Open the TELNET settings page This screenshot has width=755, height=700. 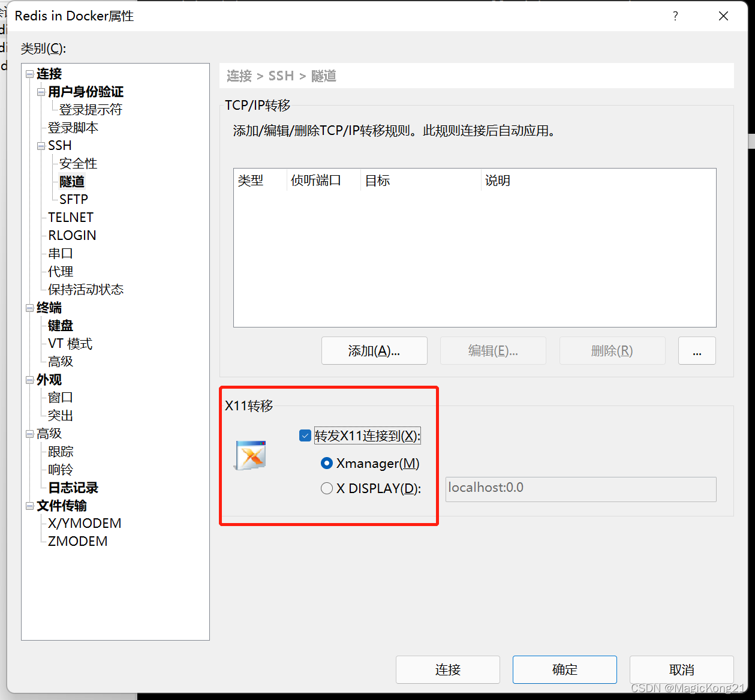[x=71, y=217]
